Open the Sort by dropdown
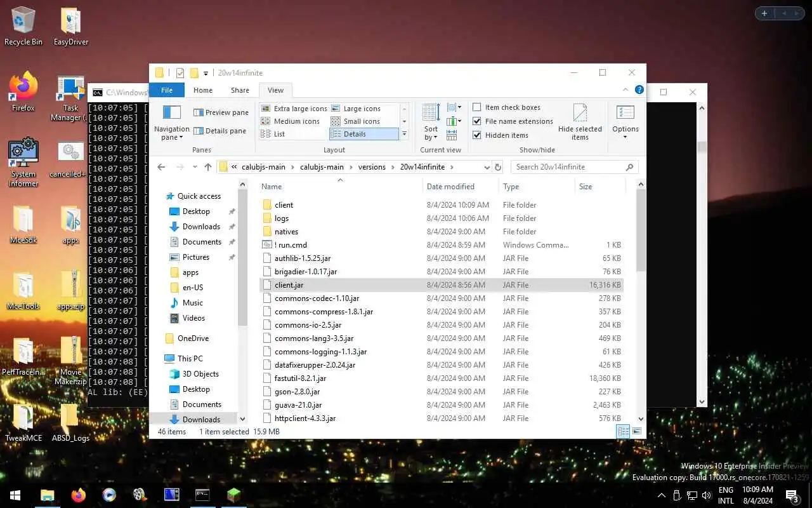This screenshot has width=812, height=508. pos(431,123)
